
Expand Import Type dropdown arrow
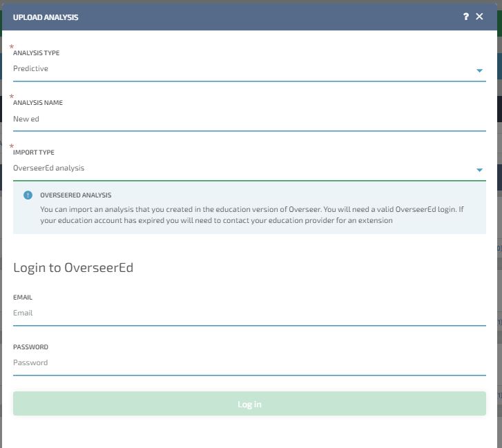coord(479,170)
